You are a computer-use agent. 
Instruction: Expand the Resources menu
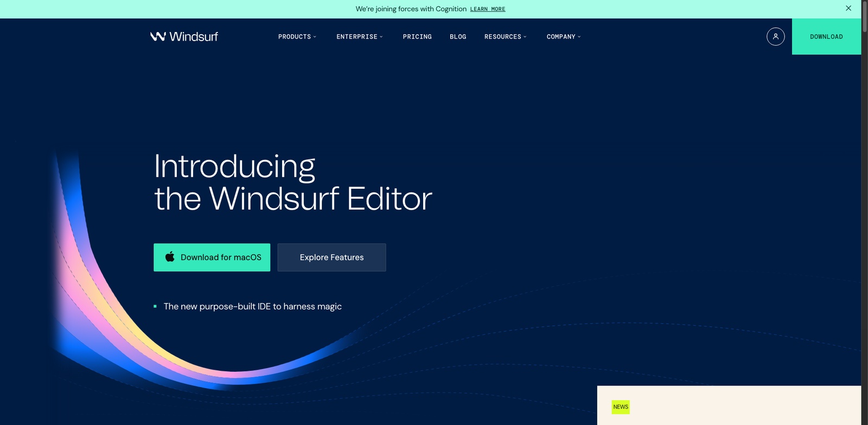[506, 37]
